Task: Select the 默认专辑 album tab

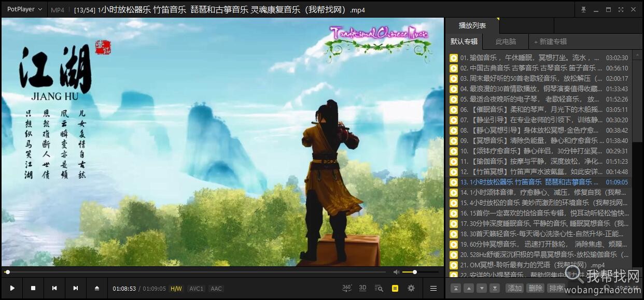Action: pyautogui.click(x=464, y=41)
